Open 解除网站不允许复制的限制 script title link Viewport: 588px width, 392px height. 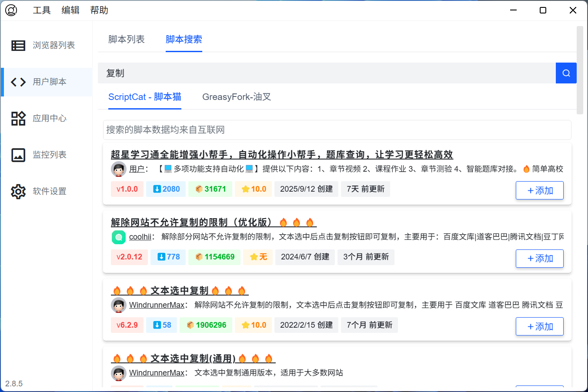191,223
